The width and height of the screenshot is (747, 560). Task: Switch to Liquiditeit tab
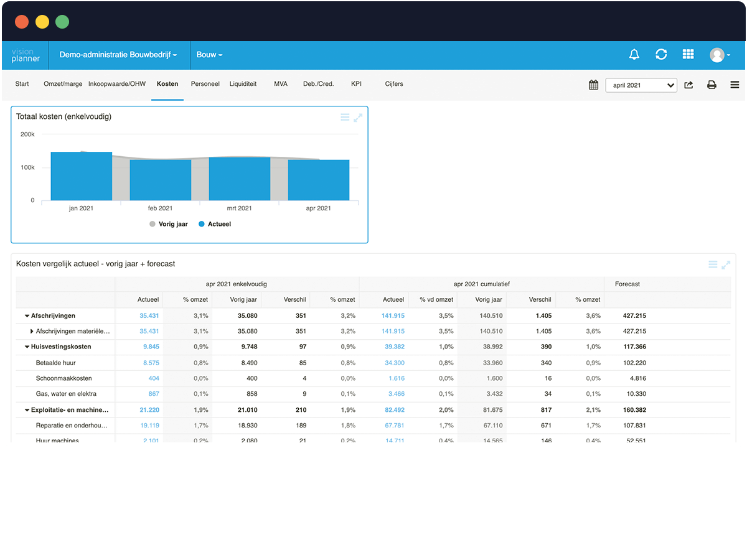[243, 84]
